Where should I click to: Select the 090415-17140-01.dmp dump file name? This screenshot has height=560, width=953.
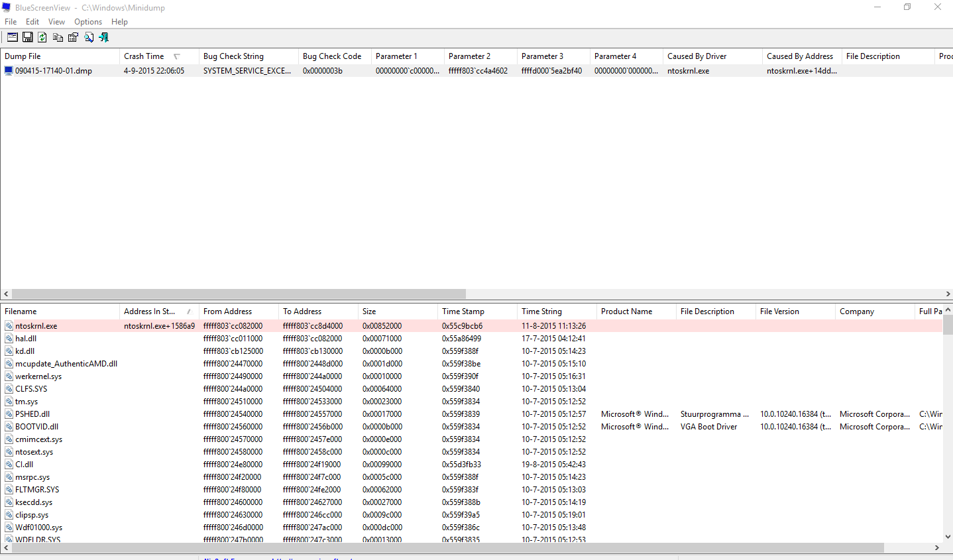tap(54, 71)
